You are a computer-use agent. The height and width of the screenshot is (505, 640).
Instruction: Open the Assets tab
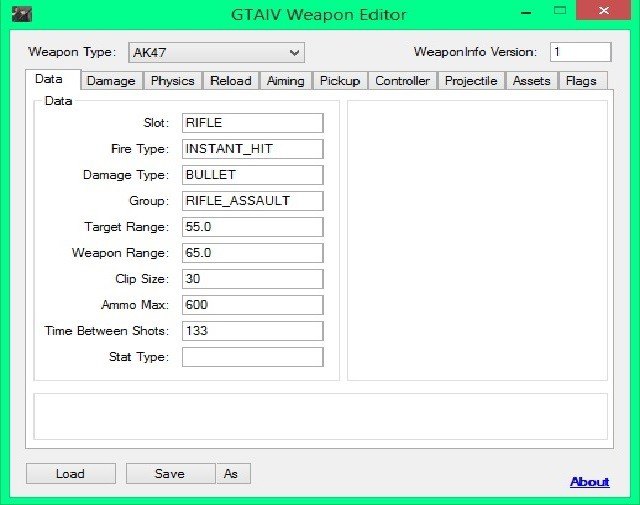pos(531,81)
